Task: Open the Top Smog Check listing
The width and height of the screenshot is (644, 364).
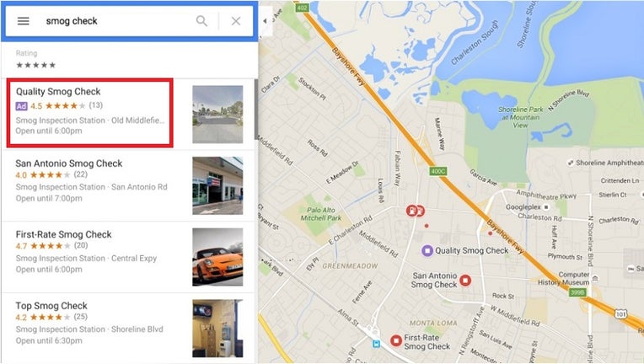Action: point(129,329)
